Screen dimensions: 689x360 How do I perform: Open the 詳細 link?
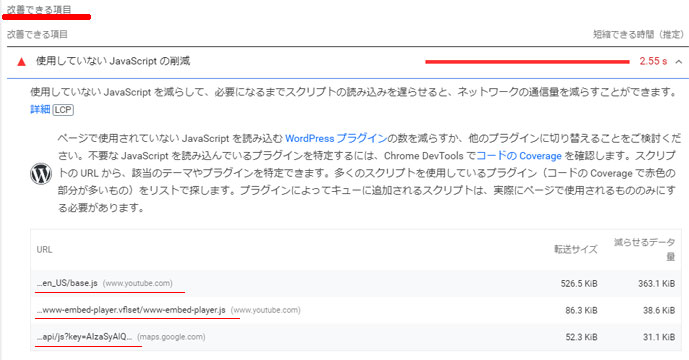[x=40, y=109]
